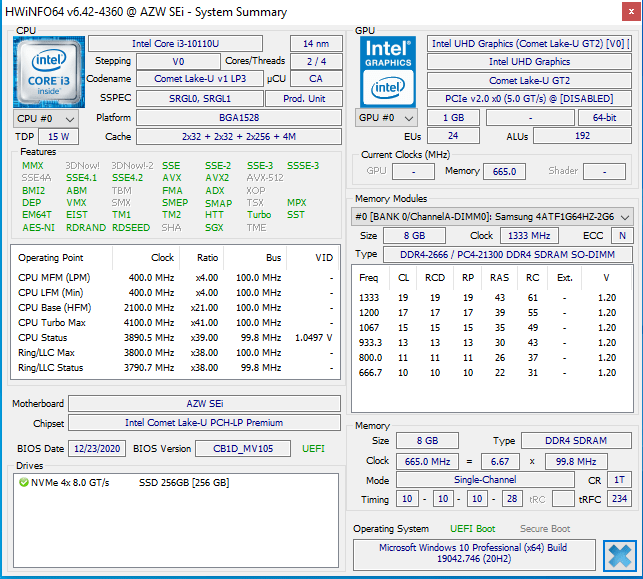Image resolution: width=643 pixels, height=579 pixels.
Task: Click the EUs 24 value
Action: (453, 136)
